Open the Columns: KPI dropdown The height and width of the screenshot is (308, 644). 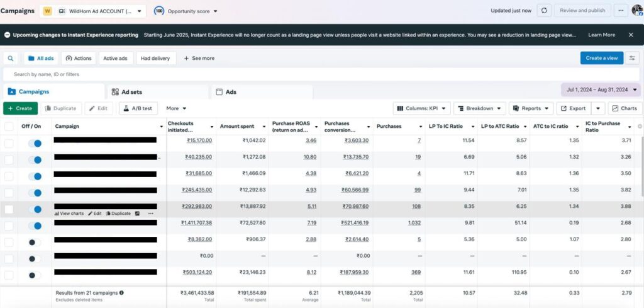pyautogui.click(x=421, y=108)
